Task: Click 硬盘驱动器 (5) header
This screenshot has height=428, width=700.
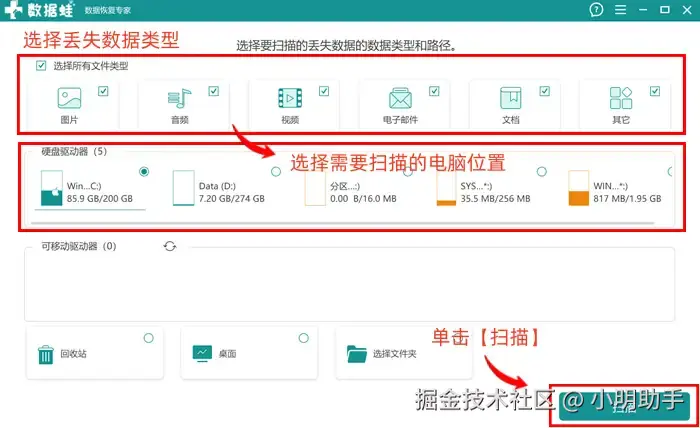Action: (x=74, y=151)
